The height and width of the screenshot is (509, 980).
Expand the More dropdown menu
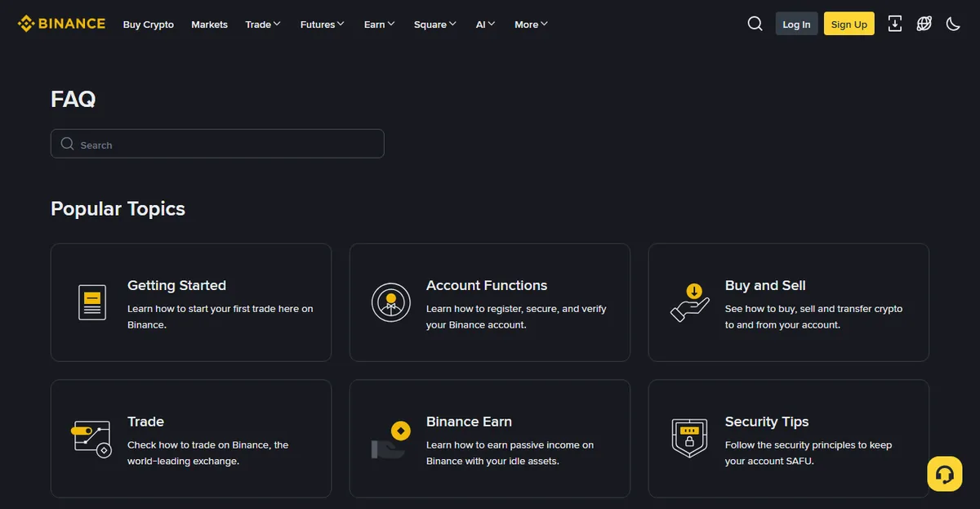531,25
